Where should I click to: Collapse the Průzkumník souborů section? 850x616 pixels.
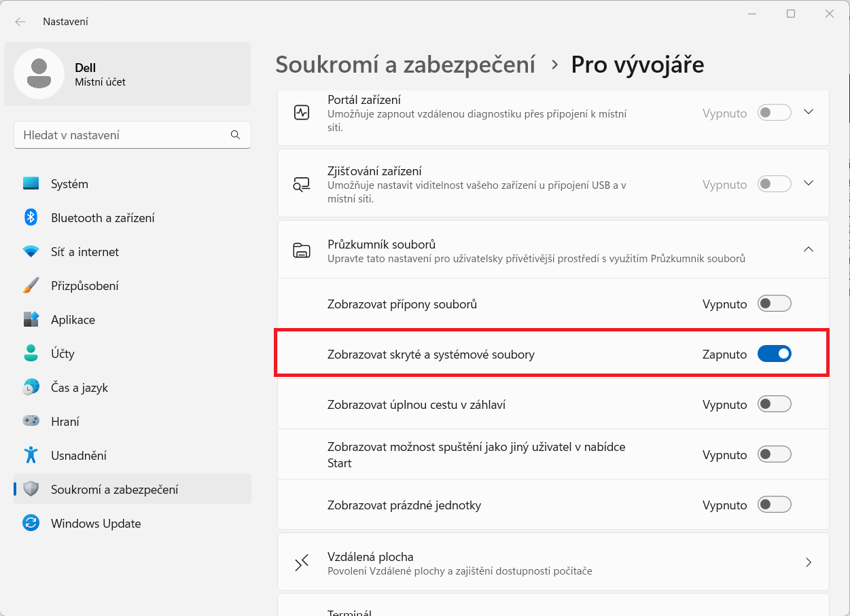tap(809, 249)
